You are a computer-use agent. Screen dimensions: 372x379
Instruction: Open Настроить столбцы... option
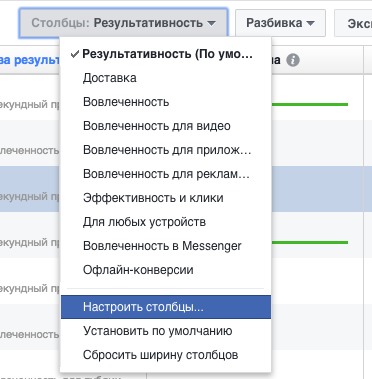166,307
